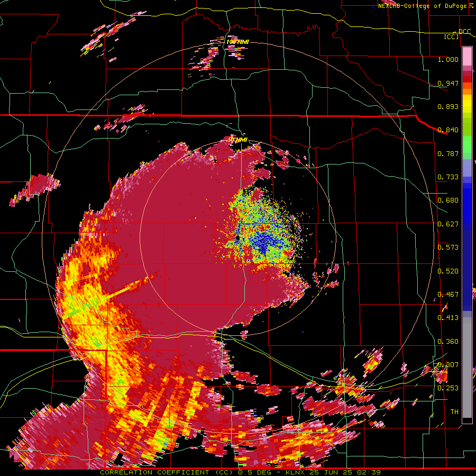Pick the gray segment of the color bar
476x476 pixels.
[467, 368]
